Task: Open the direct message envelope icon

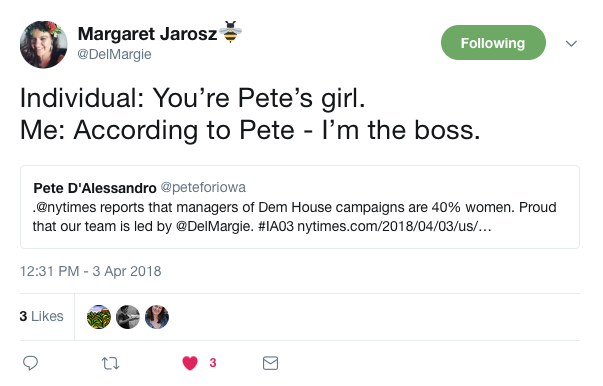Action: (270, 363)
